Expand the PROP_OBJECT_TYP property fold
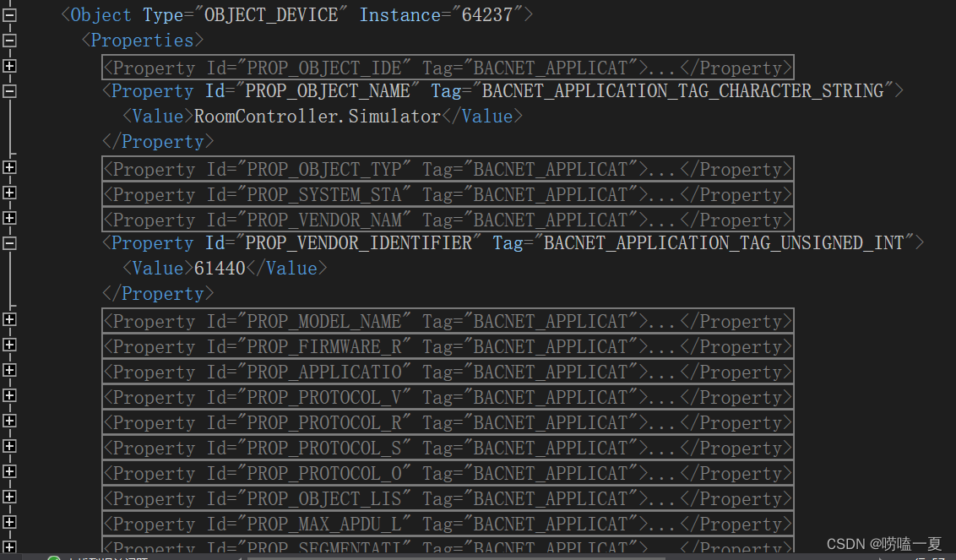Viewport: 956px width, 560px height. pos(9,167)
